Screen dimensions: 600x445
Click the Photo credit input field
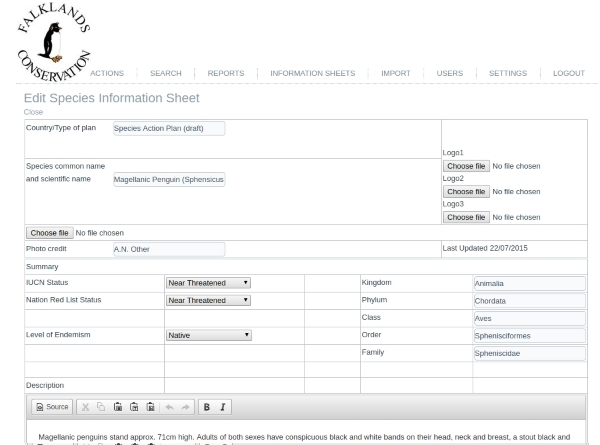coord(169,249)
